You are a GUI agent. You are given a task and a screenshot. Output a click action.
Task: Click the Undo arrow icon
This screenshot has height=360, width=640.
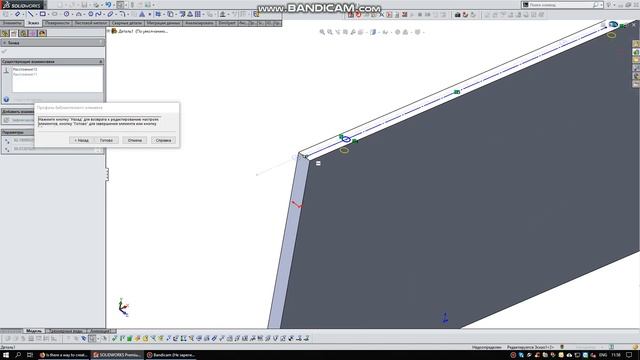[x=108, y=5]
